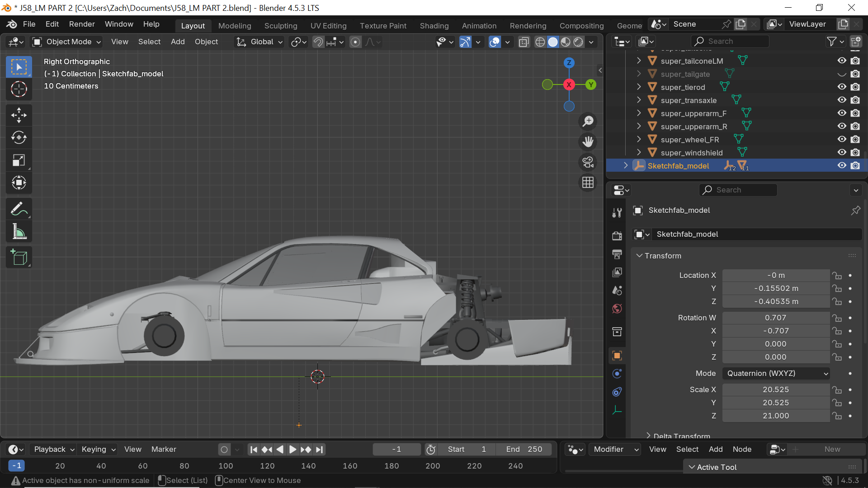Toggle camera view in viewport
The width and height of the screenshot is (868, 488).
click(588, 162)
